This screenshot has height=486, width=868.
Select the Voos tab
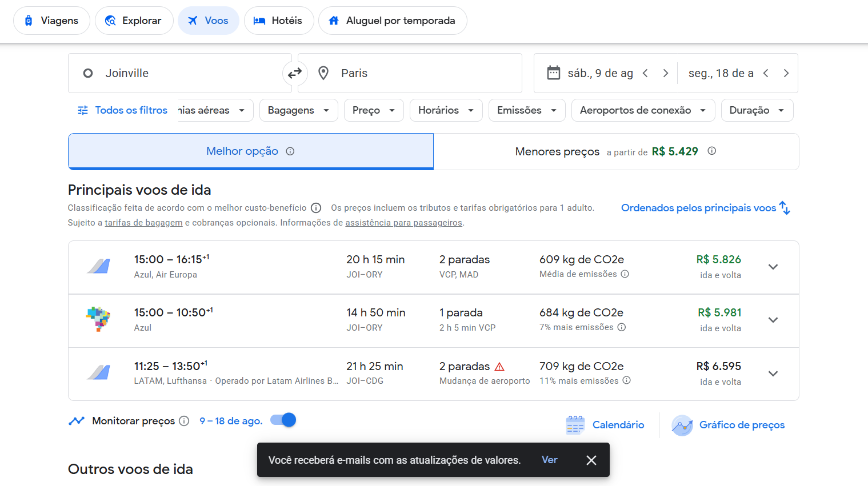(209, 21)
